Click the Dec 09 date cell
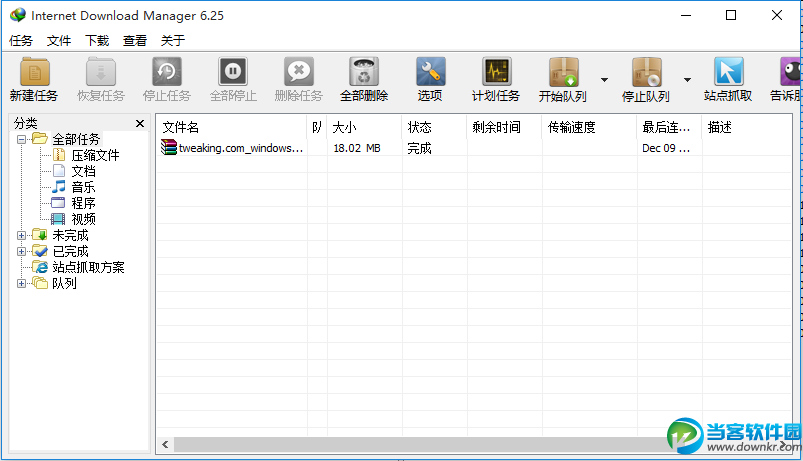 point(666,148)
